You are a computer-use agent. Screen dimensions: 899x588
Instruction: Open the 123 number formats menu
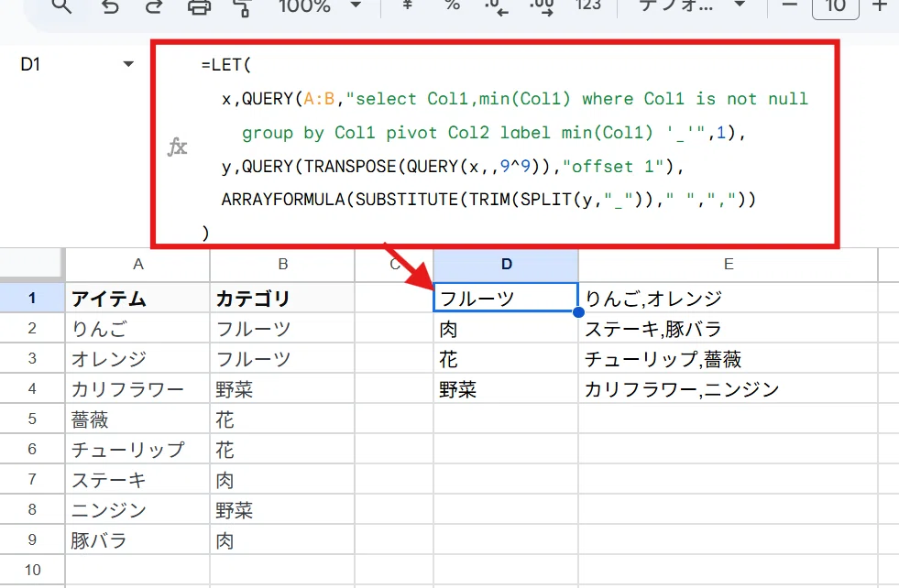(588, 5)
